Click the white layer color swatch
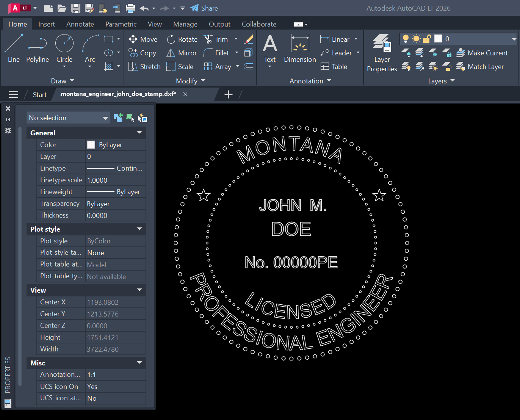This screenshot has height=420, width=520. click(438, 39)
